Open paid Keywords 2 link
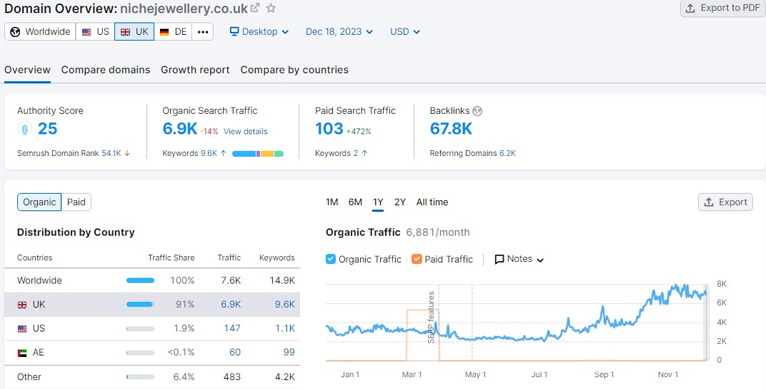The width and height of the screenshot is (766, 389). coord(356,153)
